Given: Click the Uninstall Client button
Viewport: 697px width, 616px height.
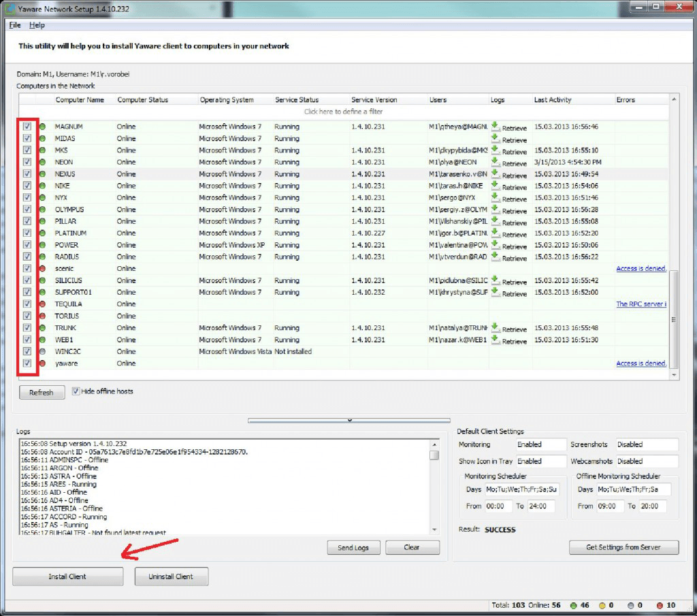Looking at the screenshot, I should click(x=171, y=577).
